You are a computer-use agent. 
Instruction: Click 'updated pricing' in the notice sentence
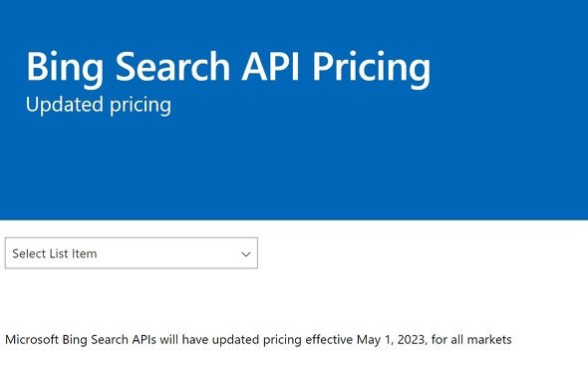(x=257, y=340)
